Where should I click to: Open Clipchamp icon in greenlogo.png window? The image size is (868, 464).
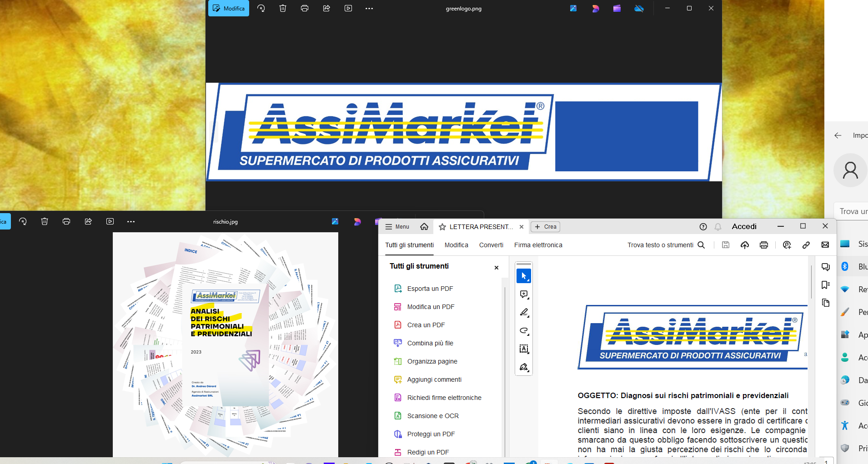pos(617,8)
